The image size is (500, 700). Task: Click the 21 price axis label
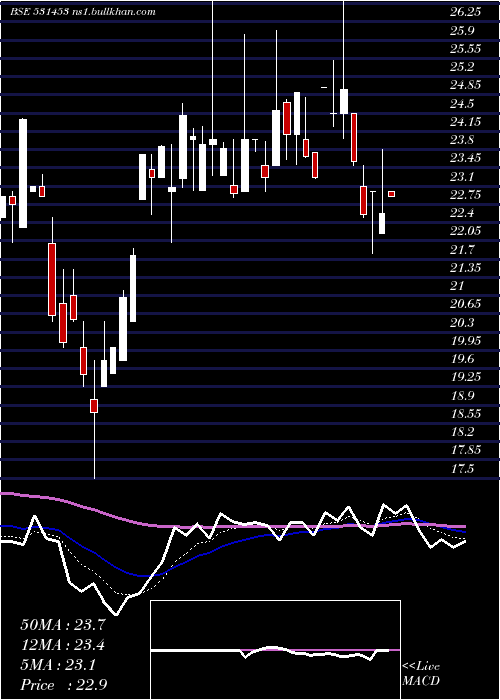tap(457, 286)
